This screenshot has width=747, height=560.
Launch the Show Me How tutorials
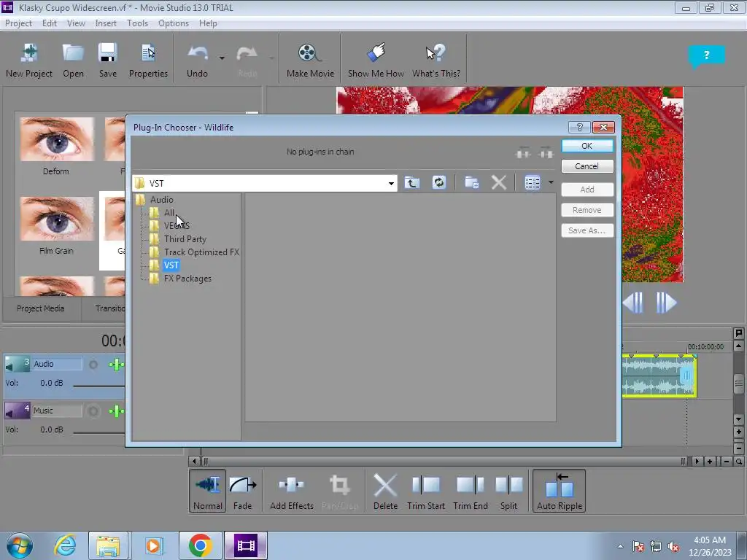pos(376,60)
